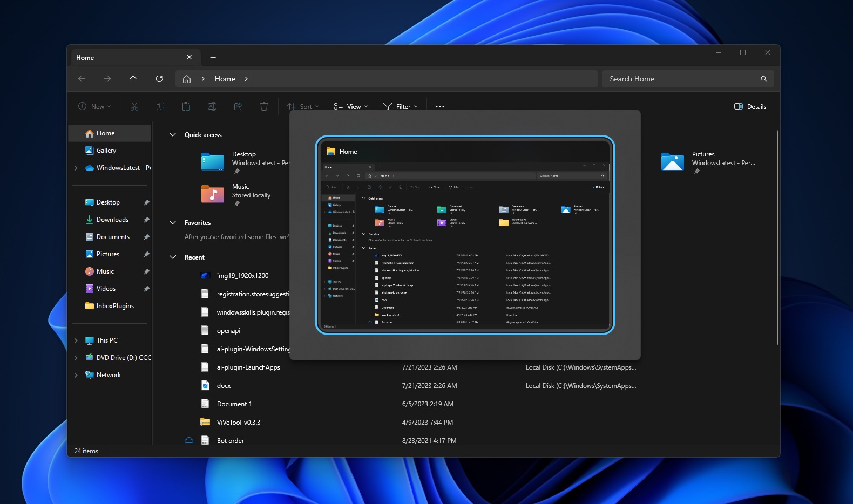Open Videos in sidebar
853x504 pixels.
[110, 289]
